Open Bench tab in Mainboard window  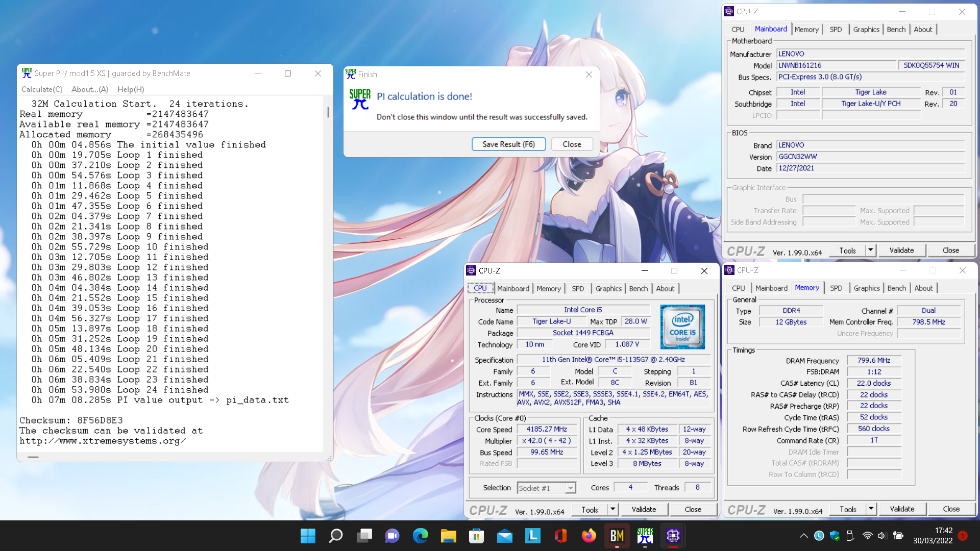(x=896, y=30)
